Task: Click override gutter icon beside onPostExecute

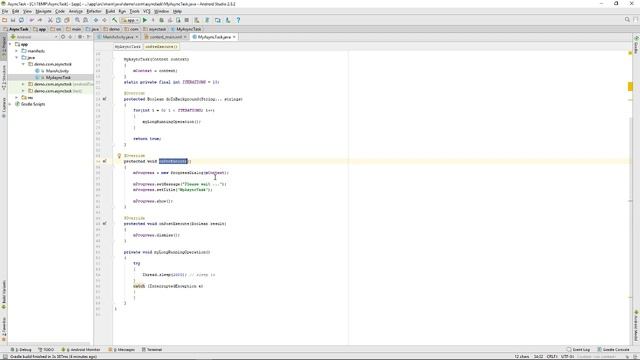Action: 104,223
